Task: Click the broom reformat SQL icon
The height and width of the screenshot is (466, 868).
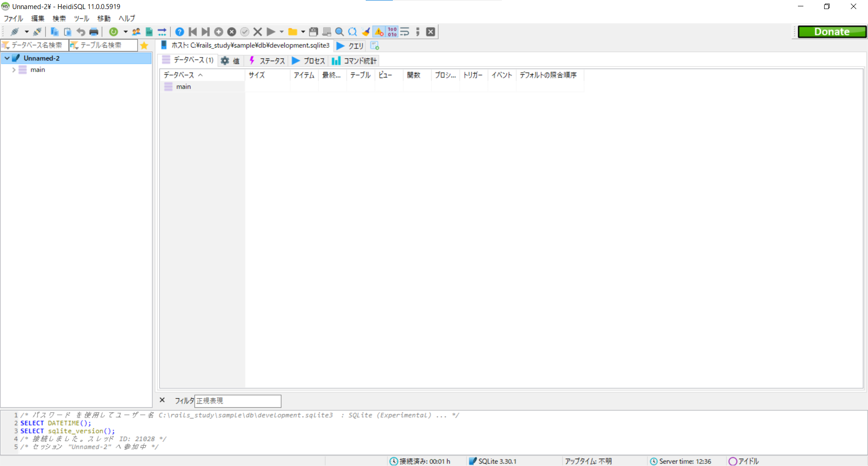Action: coord(366,32)
